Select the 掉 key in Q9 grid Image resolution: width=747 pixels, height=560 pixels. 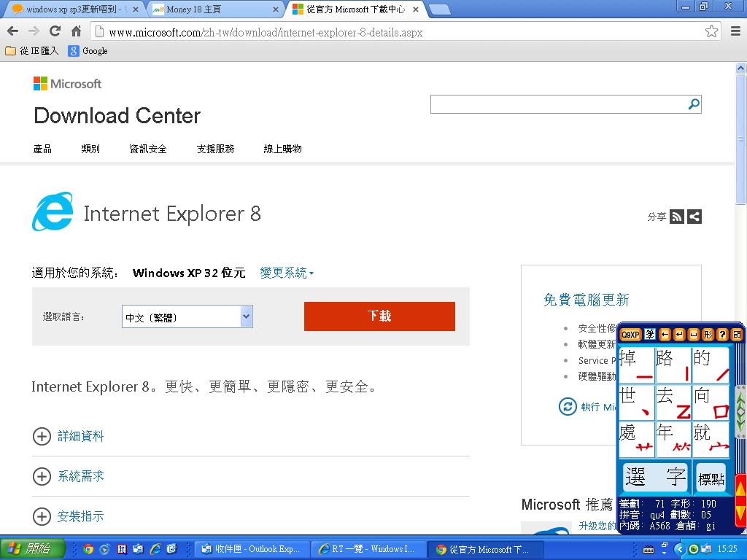(636, 365)
